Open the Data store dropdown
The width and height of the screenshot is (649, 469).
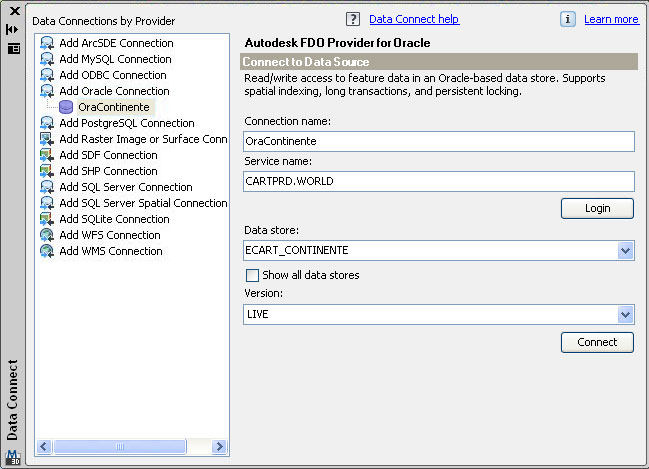pyautogui.click(x=625, y=251)
